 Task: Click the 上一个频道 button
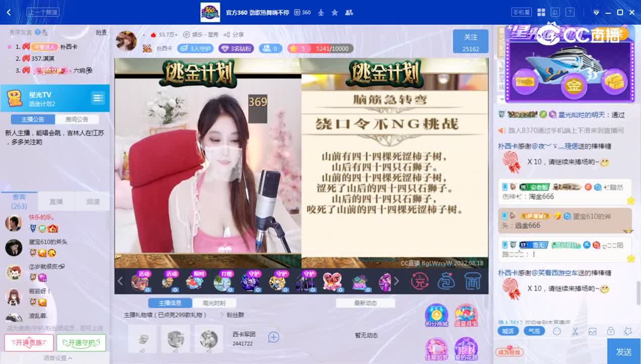point(43,12)
